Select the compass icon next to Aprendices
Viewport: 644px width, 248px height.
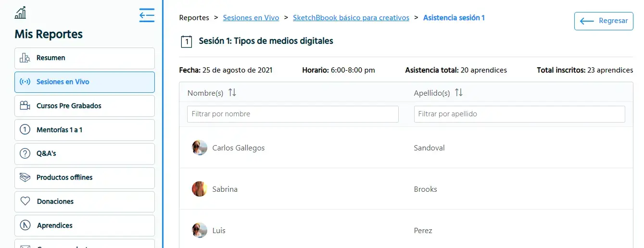tap(25, 225)
